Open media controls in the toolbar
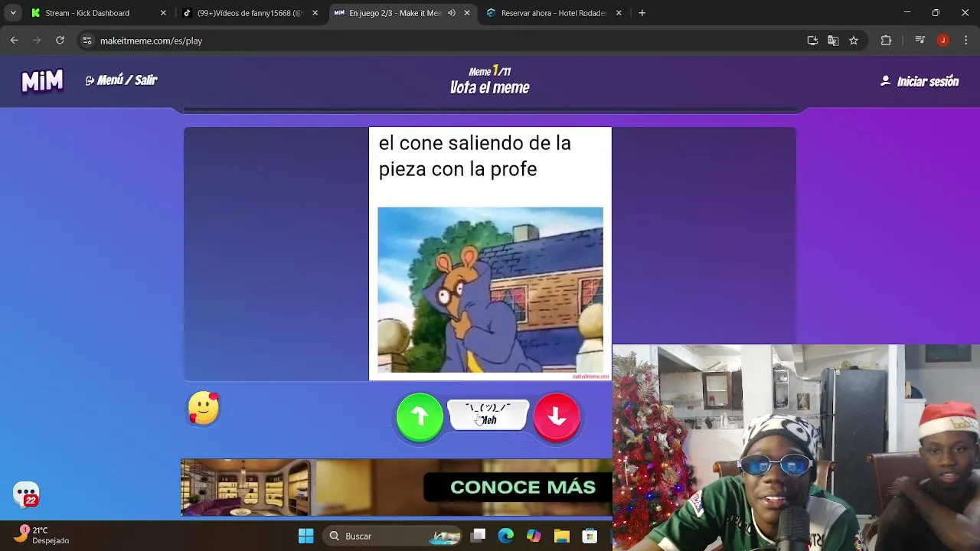Screen dimensions: 980x551 coord(920,41)
